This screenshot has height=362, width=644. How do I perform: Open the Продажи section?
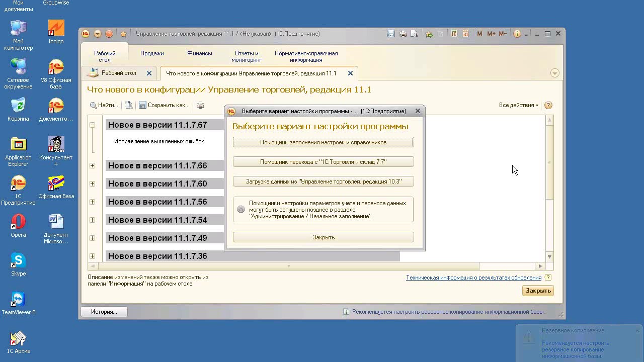pyautogui.click(x=152, y=53)
